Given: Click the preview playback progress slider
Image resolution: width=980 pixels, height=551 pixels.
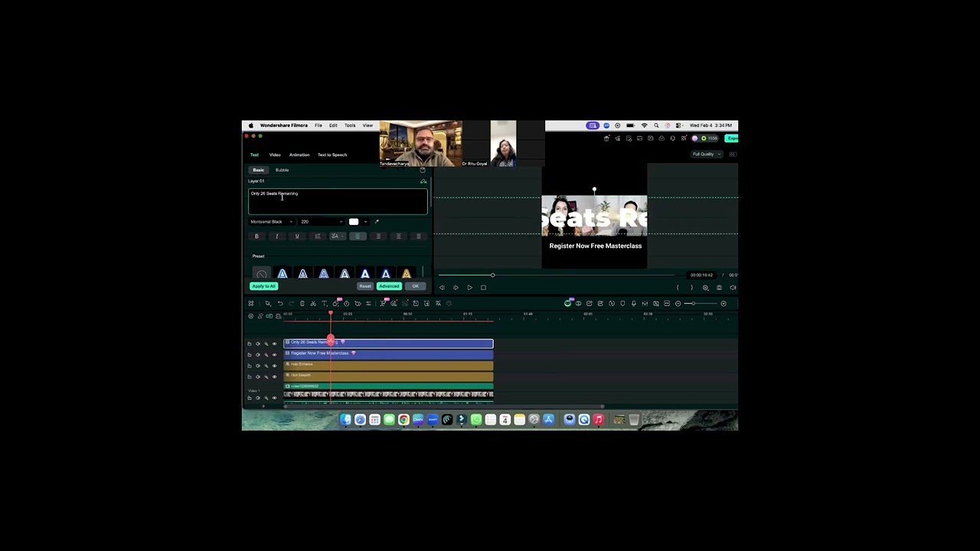Looking at the screenshot, I should (556, 275).
